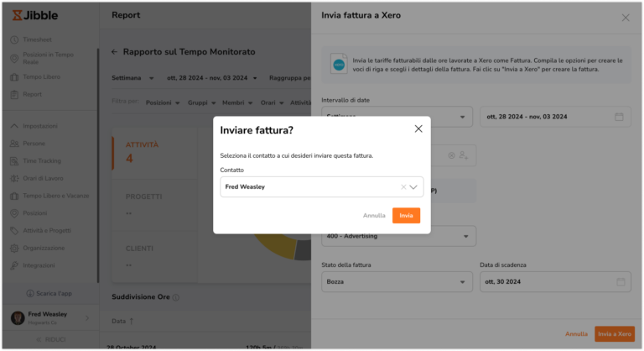Open Attività e Progetti settings
This screenshot has width=644, height=351.
tap(47, 230)
